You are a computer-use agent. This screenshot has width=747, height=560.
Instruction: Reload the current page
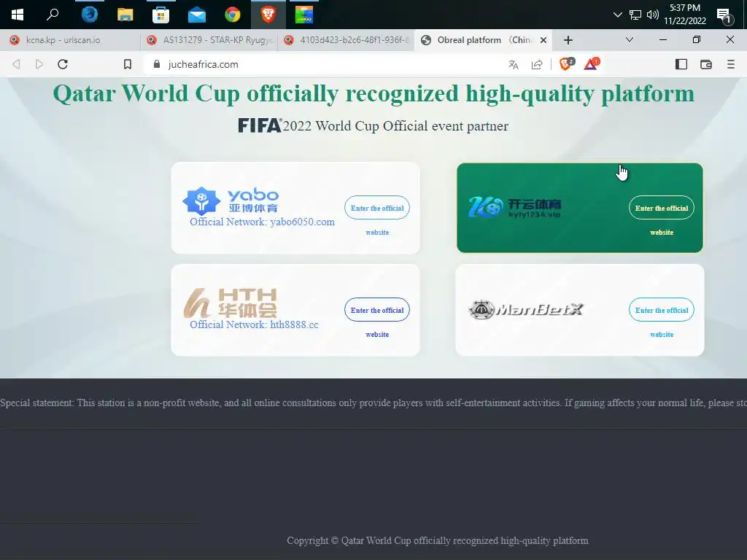(63, 64)
